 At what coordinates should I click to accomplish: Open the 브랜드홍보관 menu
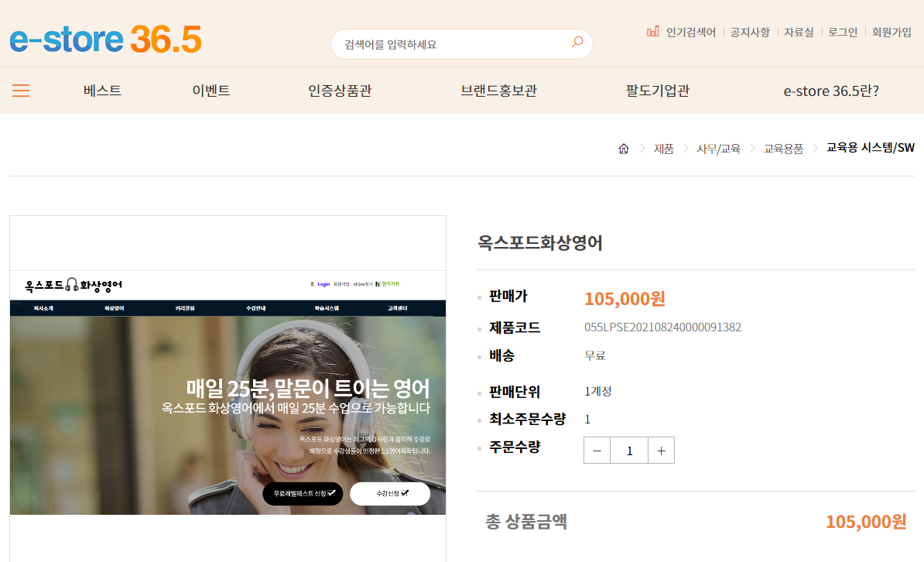click(x=498, y=91)
